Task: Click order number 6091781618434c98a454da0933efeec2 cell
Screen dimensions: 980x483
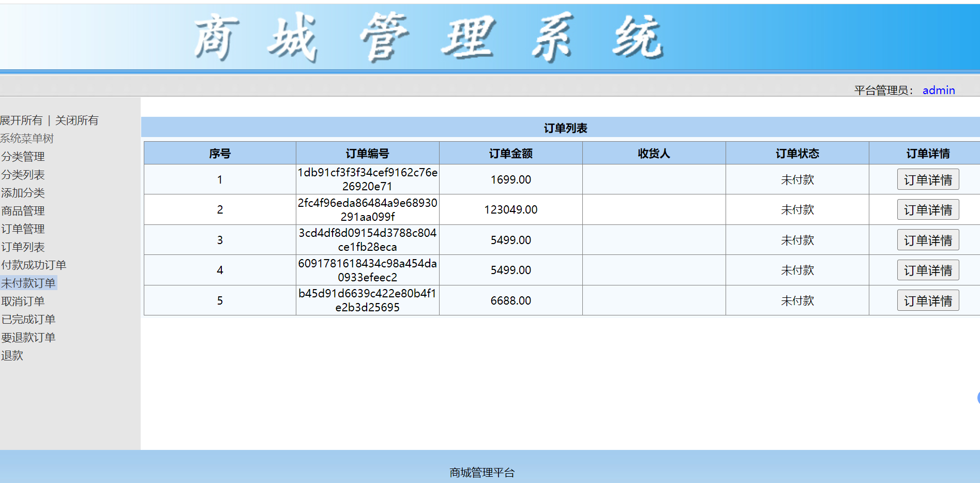Action: 367,270
